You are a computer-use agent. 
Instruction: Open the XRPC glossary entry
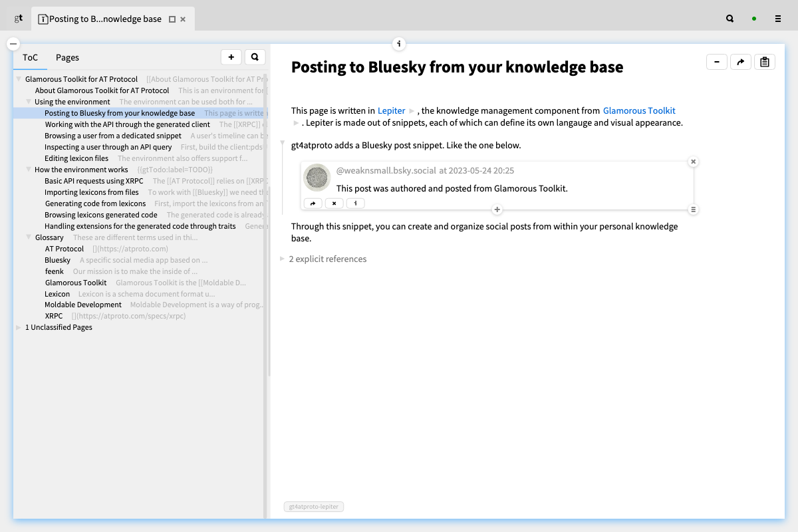[54, 316]
